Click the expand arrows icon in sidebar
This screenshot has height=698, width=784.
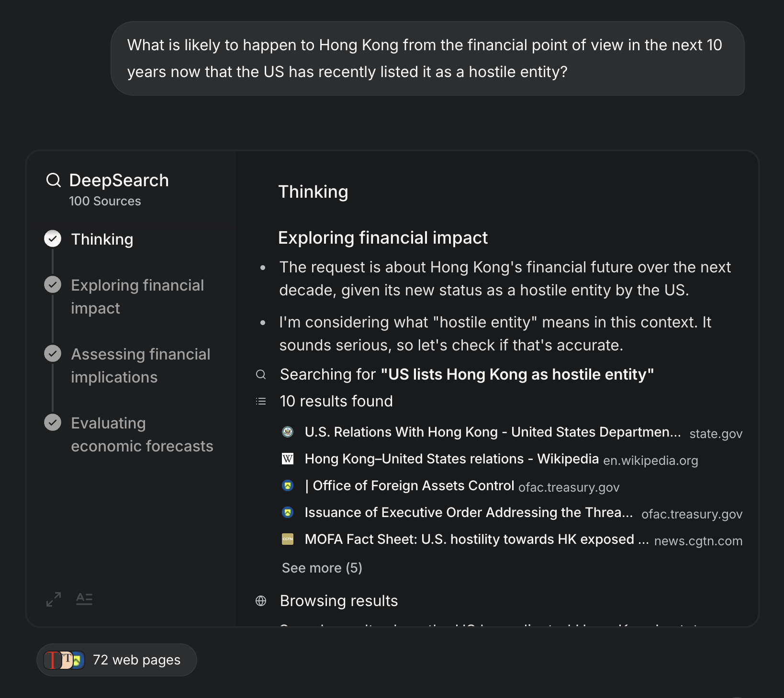tap(54, 599)
